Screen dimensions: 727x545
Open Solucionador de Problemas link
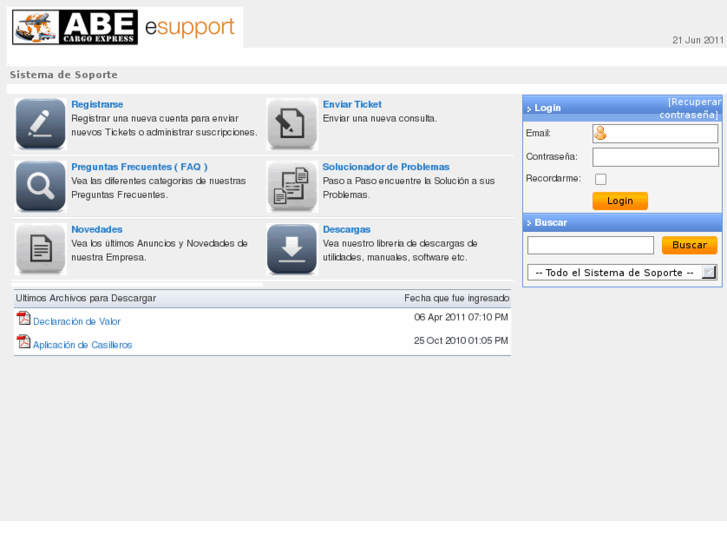click(x=386, y=167)
